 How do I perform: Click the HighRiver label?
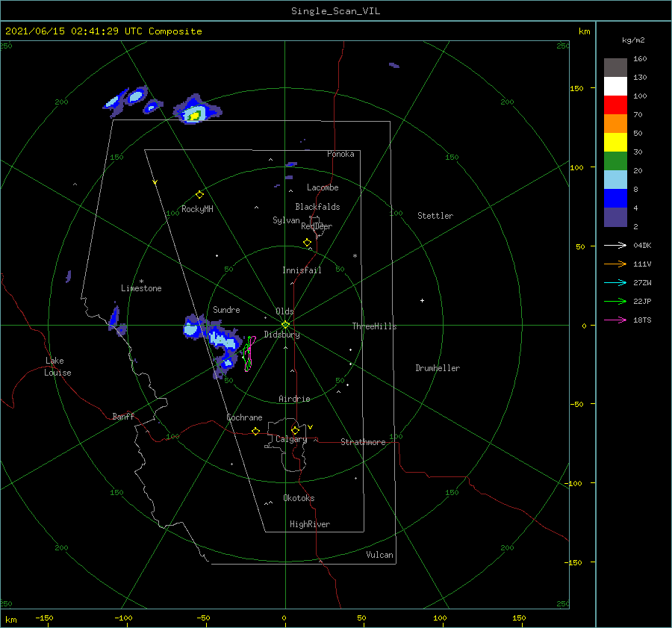tap(310, 524)
